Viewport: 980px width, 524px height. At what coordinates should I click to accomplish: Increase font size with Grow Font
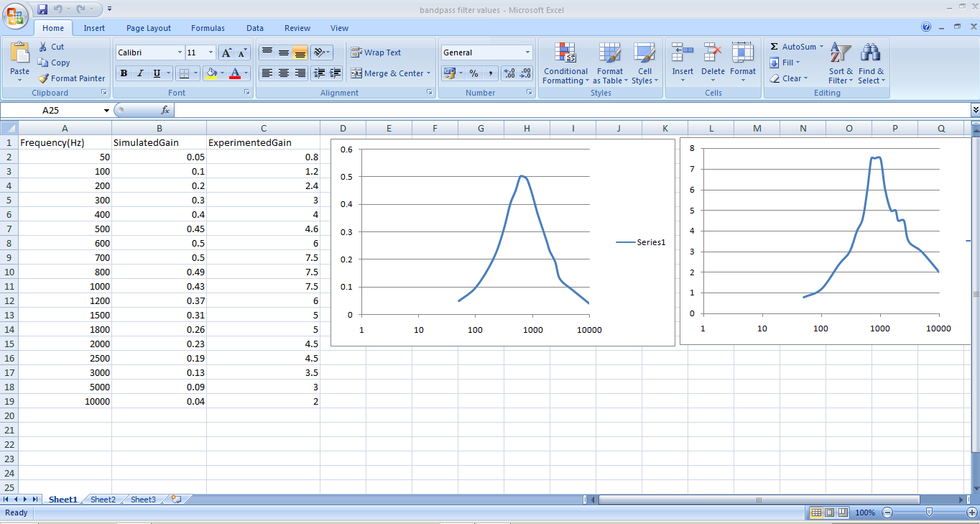226,52
